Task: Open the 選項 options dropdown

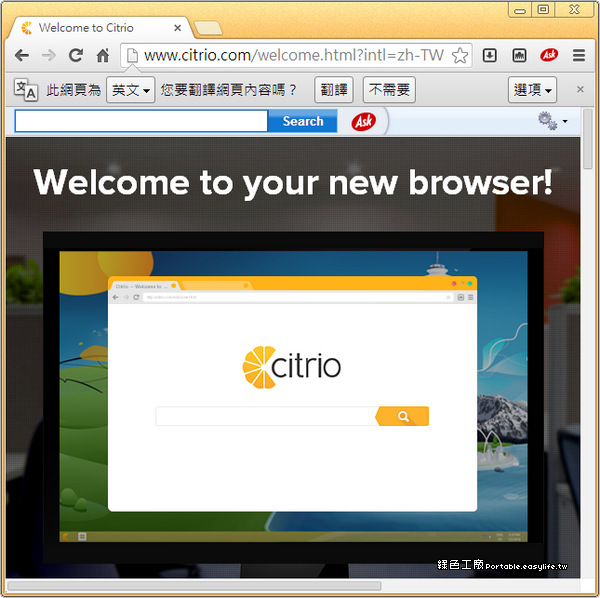Action: (x=532, y=90)
